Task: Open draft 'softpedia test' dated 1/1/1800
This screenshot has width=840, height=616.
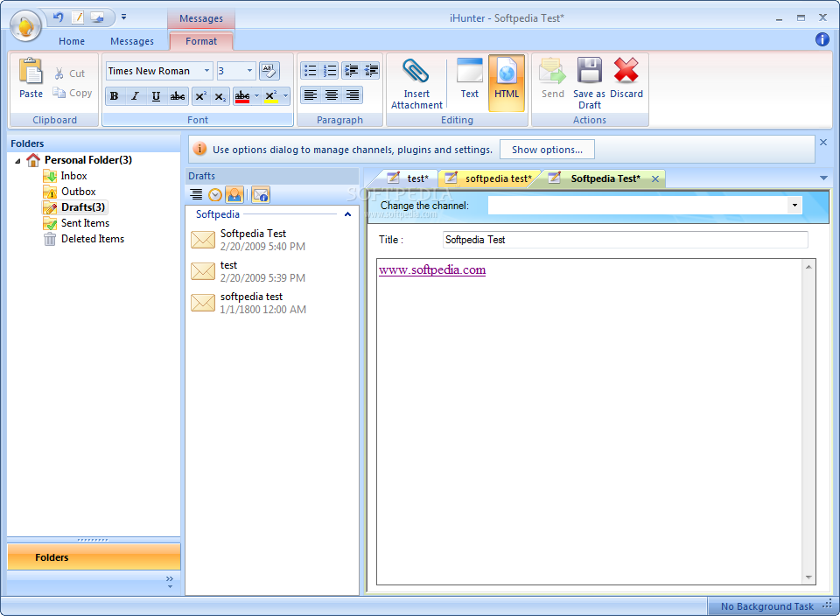Action: point(272,303)
